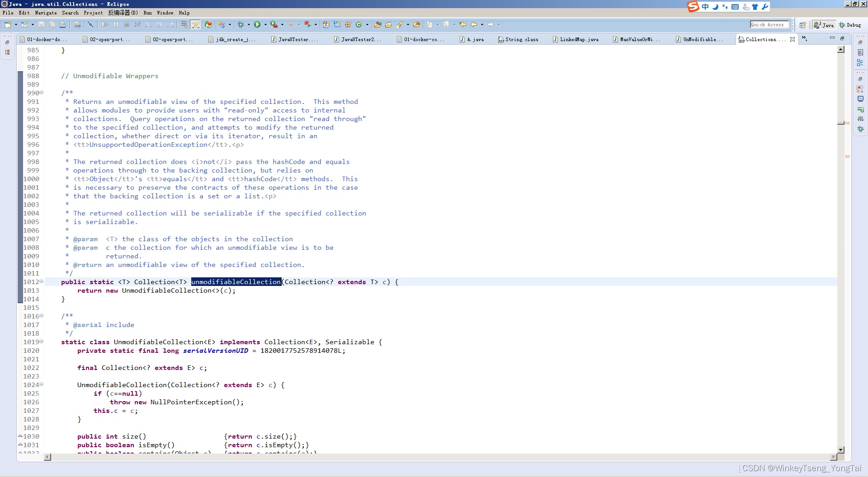Image resolution: width=868 pixels, height=477 pixels.
Task: Toggle Skip All Breakpoints in the toolbar
Action: pyautogui.click(x=91, y=24)
